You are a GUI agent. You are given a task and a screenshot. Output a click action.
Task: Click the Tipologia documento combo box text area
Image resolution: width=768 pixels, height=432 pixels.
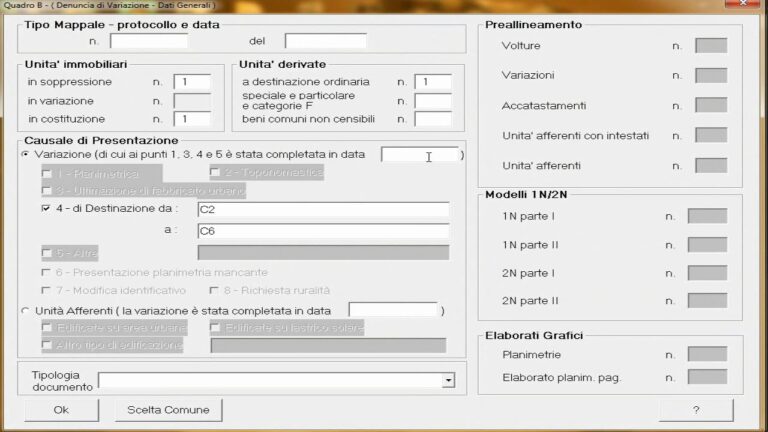[270, 380]
